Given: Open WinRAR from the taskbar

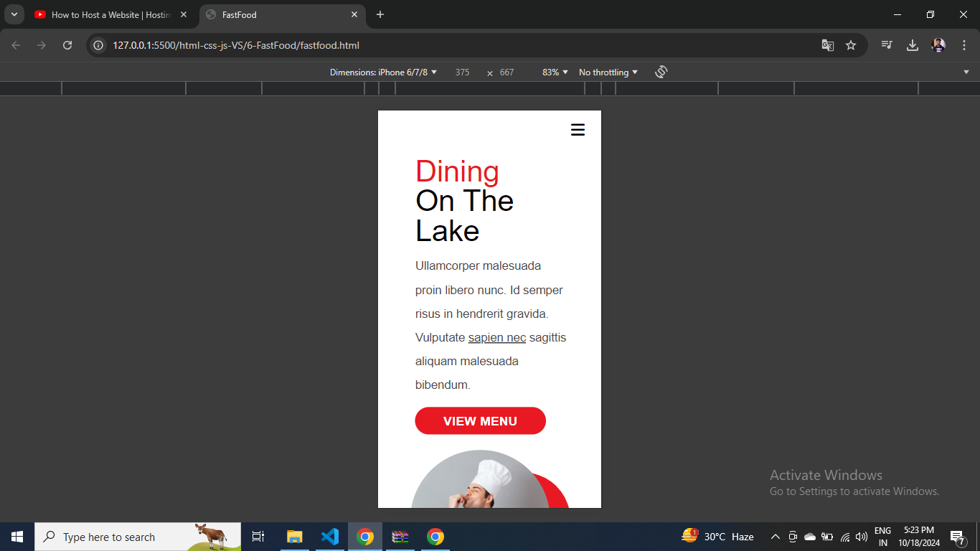Looking at the screenshot, I should click(400, 537).
